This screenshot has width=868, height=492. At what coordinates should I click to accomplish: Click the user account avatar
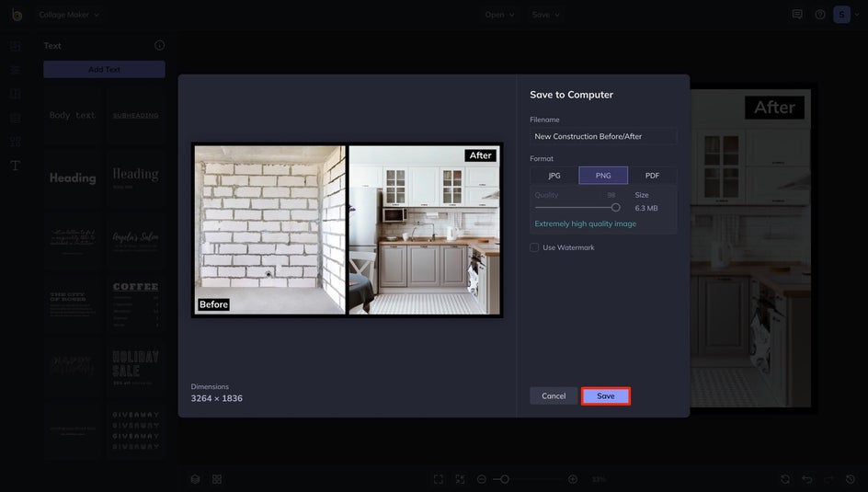coord(841,15)
